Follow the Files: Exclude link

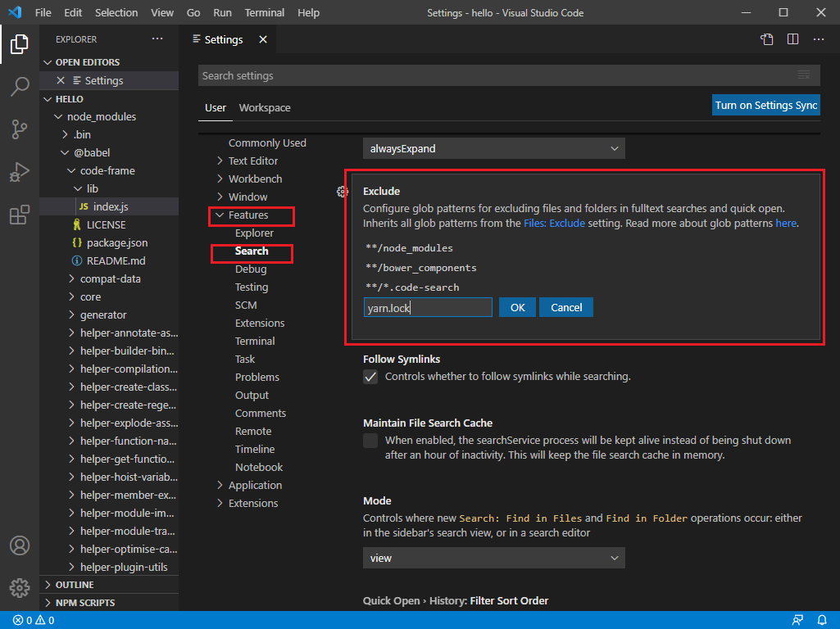tap(554, 224)
